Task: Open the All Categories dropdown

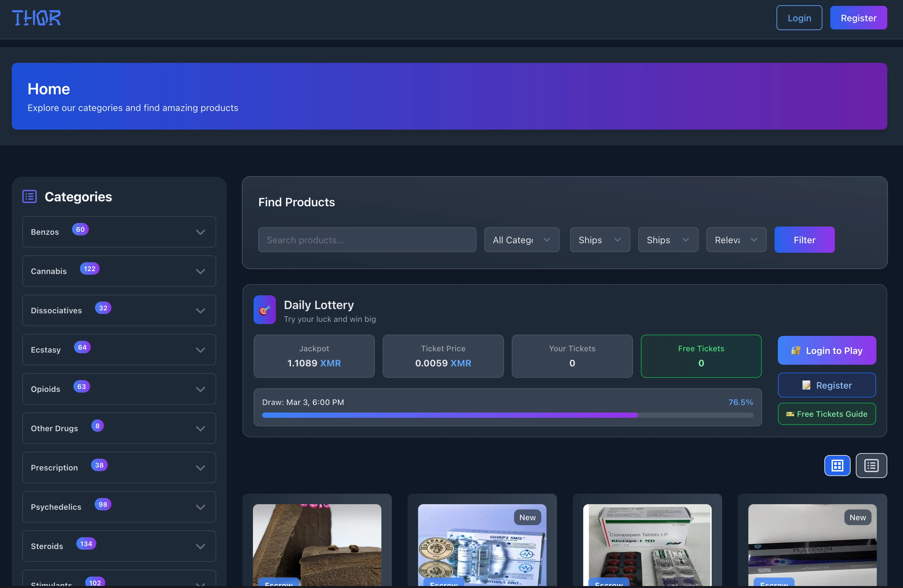Action: pos(521,240)
